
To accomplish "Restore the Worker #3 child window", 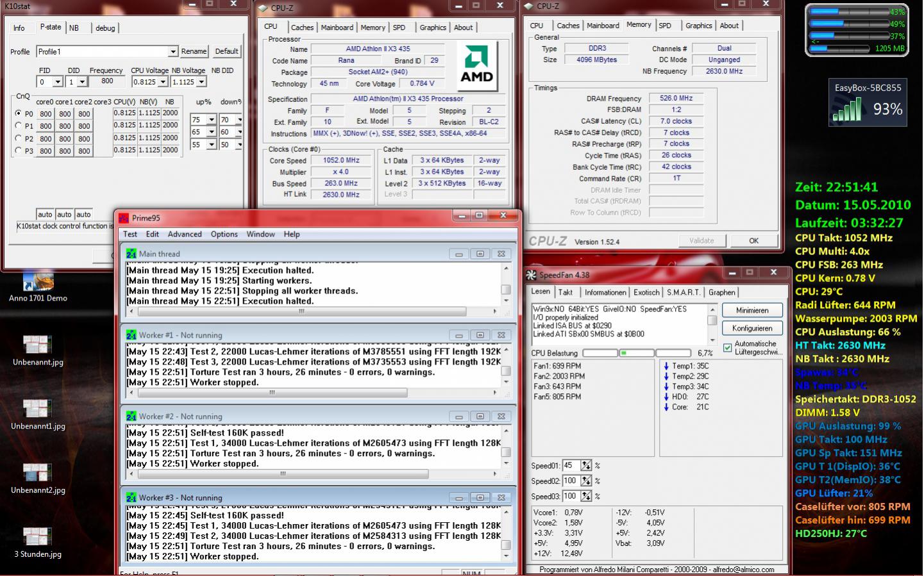I will pos(480,498).
